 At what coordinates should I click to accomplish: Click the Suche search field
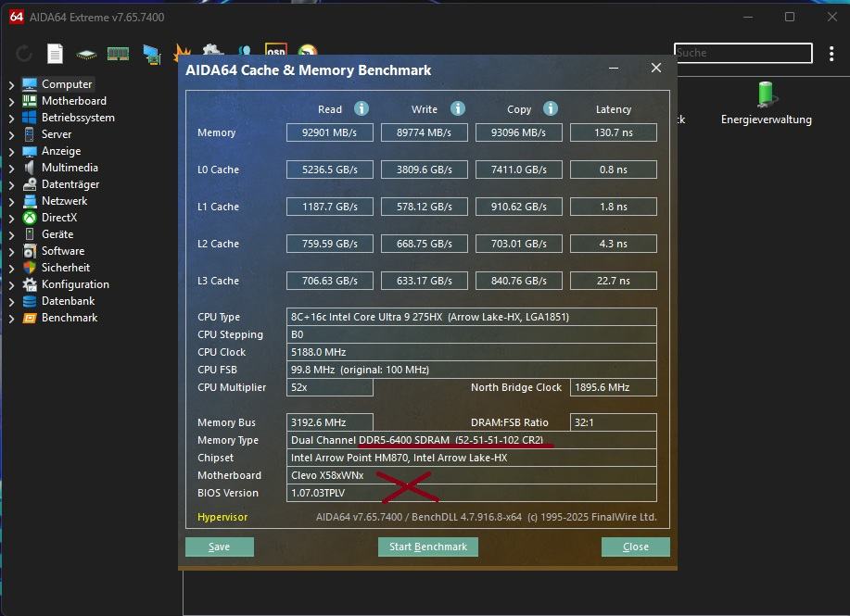pos(742,54)
